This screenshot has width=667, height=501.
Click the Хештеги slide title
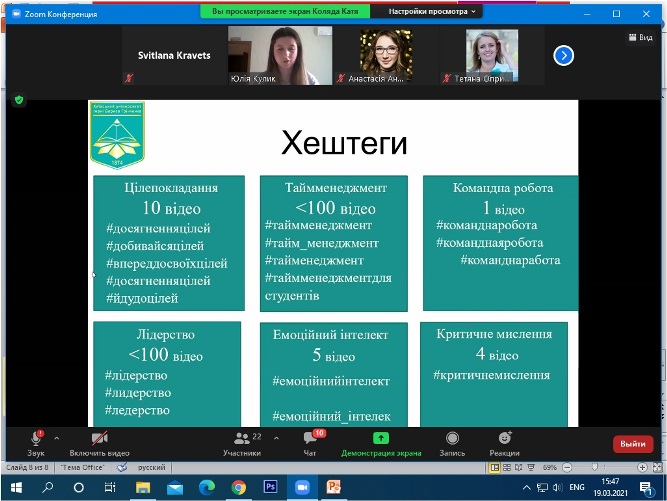344,143
